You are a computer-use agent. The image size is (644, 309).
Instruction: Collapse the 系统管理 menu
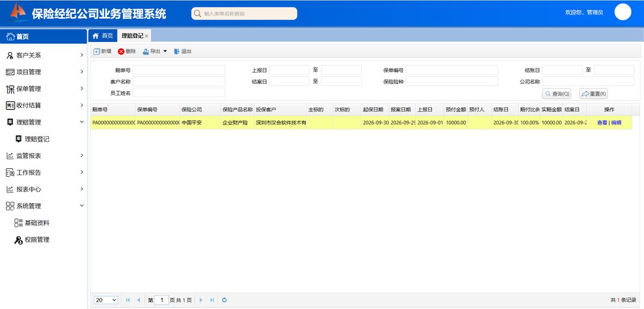pos(43,206)
